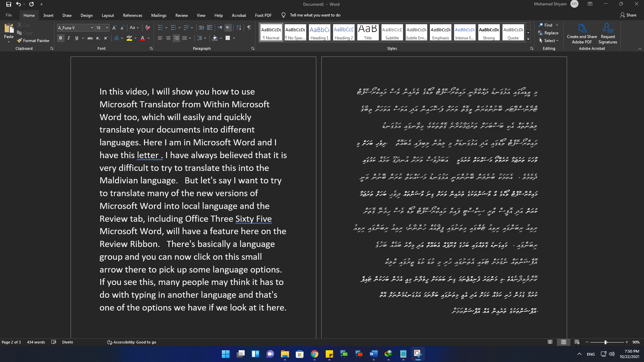Click the Find button
This screenshot has width=644, height=362.
[545, 25]
